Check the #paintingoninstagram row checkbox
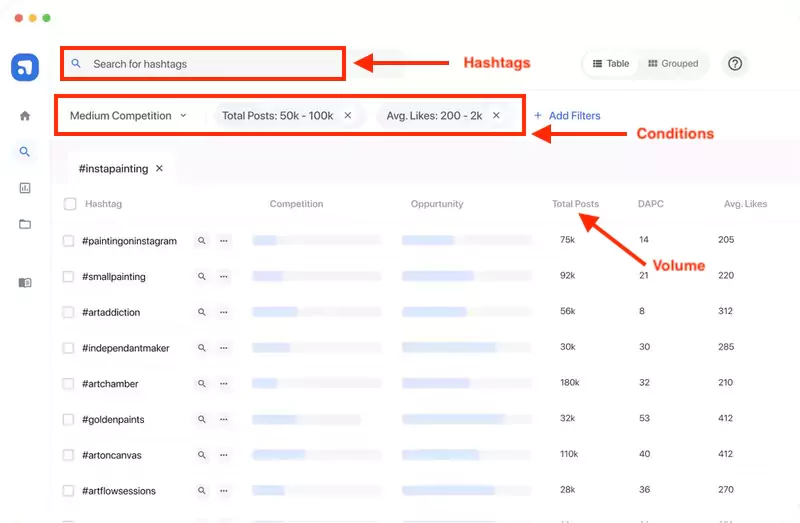The image size is (800, 523). coord(68,241)
